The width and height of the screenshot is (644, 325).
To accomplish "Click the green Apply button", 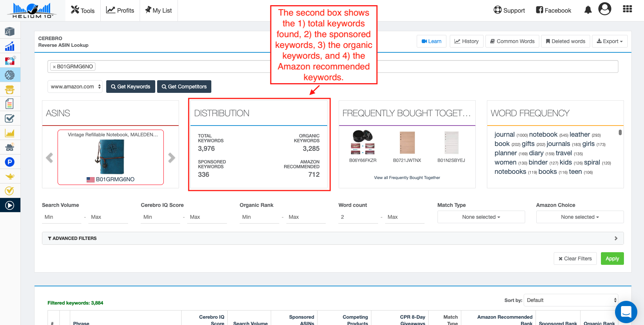I will click(612, 259).
